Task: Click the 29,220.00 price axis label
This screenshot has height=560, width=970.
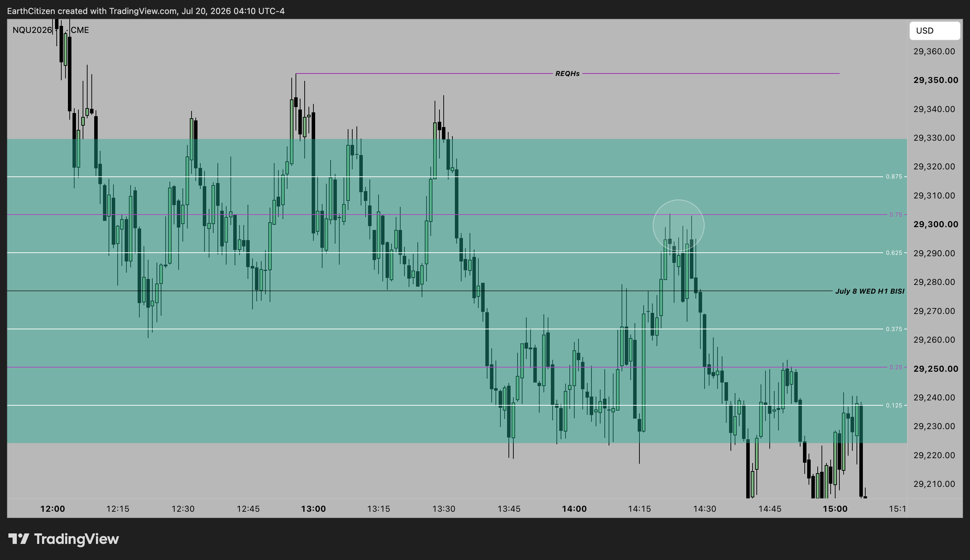Action: click(x=934, y=455)
